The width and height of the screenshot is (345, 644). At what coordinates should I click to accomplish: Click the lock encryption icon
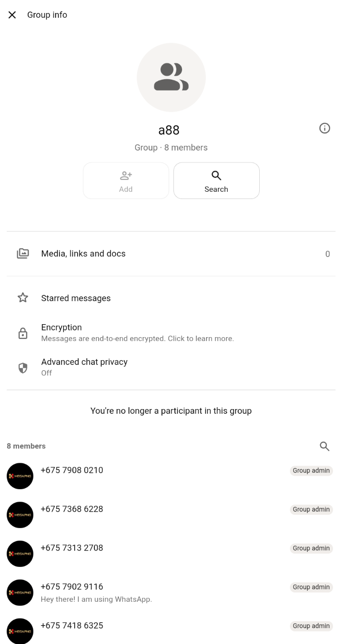[23, 333]
